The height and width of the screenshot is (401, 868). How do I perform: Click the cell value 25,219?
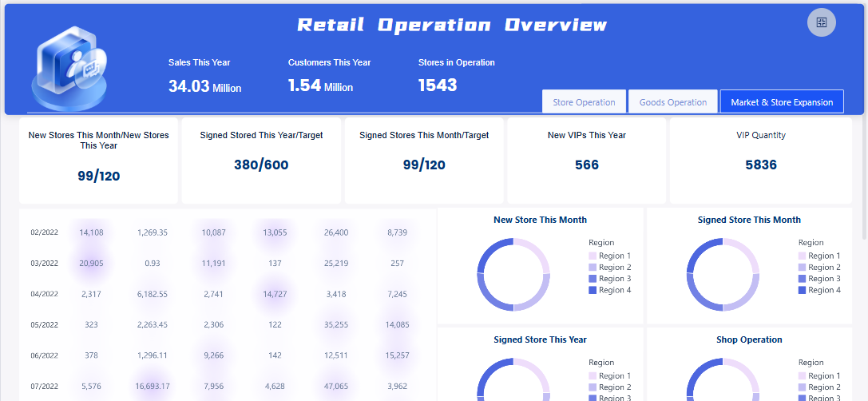pyautogui.click(x=336, y=264)
